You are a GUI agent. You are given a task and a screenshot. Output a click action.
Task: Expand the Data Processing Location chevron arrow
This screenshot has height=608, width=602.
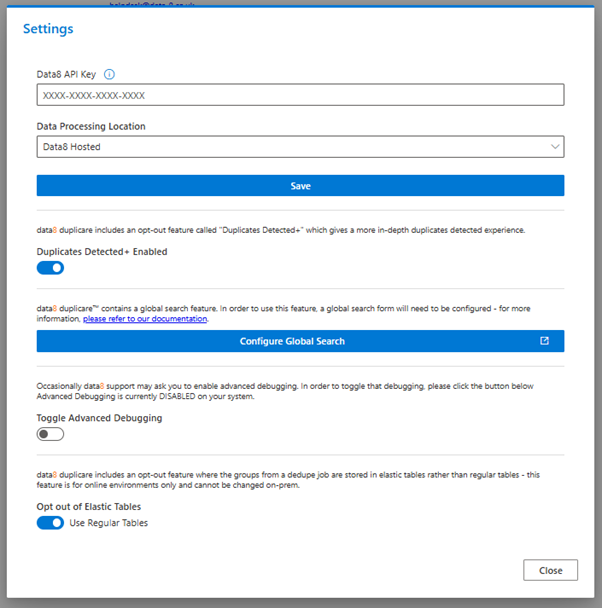click(x=555, y=147)
